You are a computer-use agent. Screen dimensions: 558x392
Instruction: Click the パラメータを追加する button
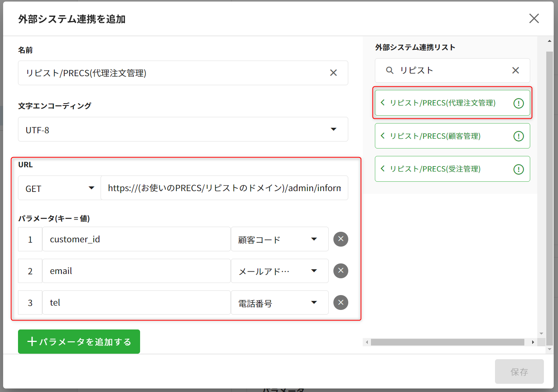click(x=79, y=342)
